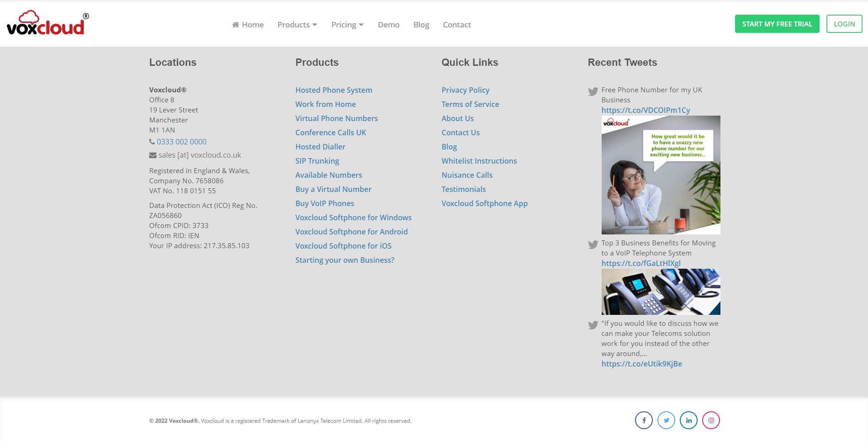Open the Demo menu item
The height and width of the screenshot is (441, 868).
click(x=388, y=25)
